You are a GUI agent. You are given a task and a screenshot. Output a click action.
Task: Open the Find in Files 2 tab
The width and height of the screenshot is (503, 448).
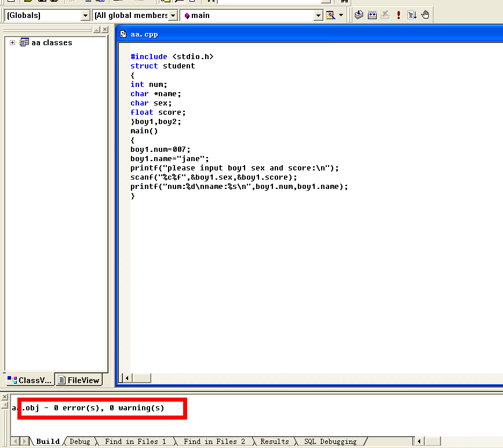point(214,442)
